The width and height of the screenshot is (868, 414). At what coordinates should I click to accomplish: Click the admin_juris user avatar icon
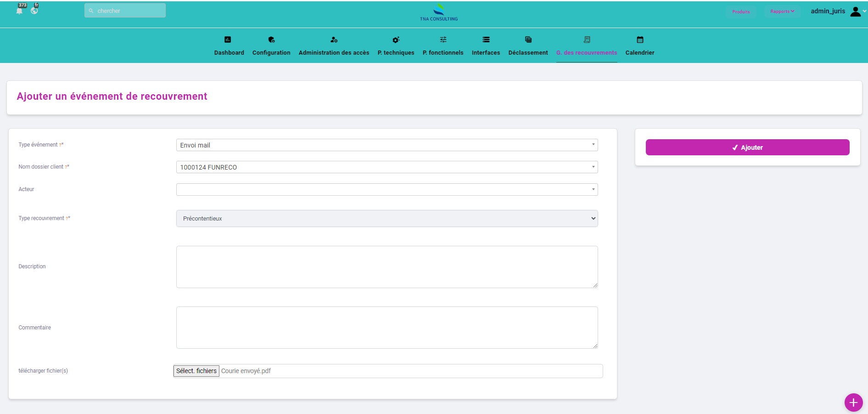855,11
